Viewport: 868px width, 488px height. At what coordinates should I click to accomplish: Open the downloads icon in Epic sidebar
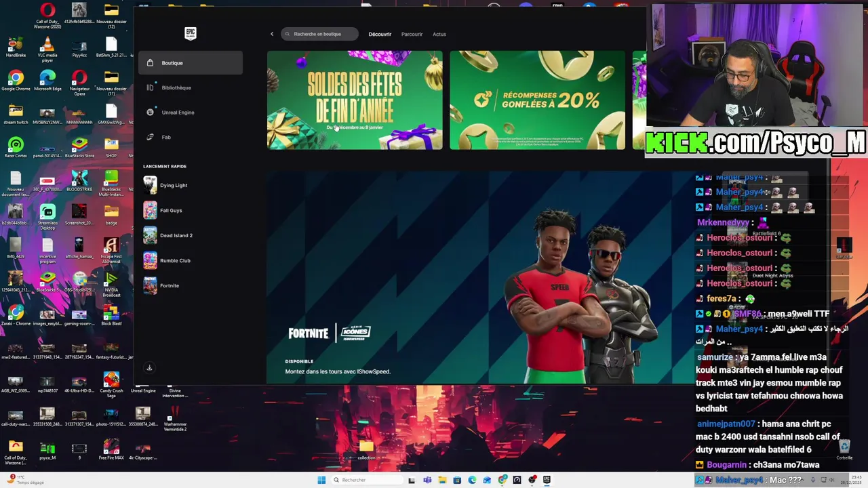[x=150, y=367]
